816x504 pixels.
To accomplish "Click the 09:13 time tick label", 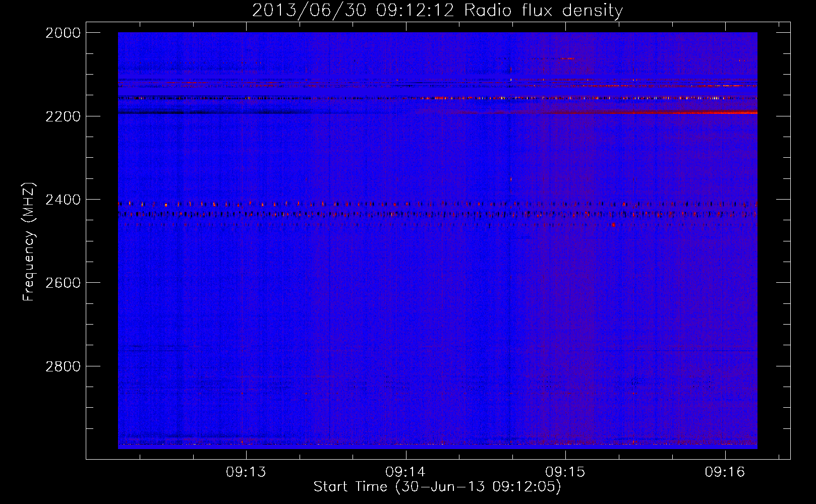I will 246,472.
